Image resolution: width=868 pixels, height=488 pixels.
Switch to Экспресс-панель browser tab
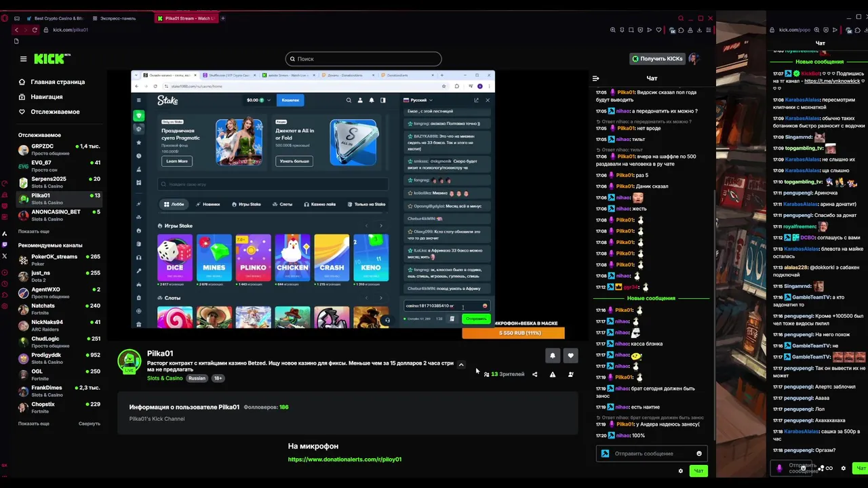(x=119, y=18)
